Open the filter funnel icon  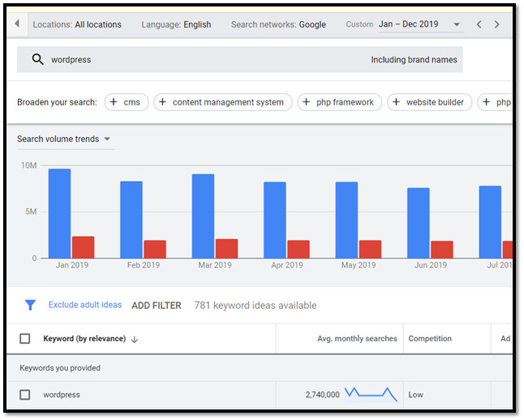pyautogui.click(x=30, y=305)
